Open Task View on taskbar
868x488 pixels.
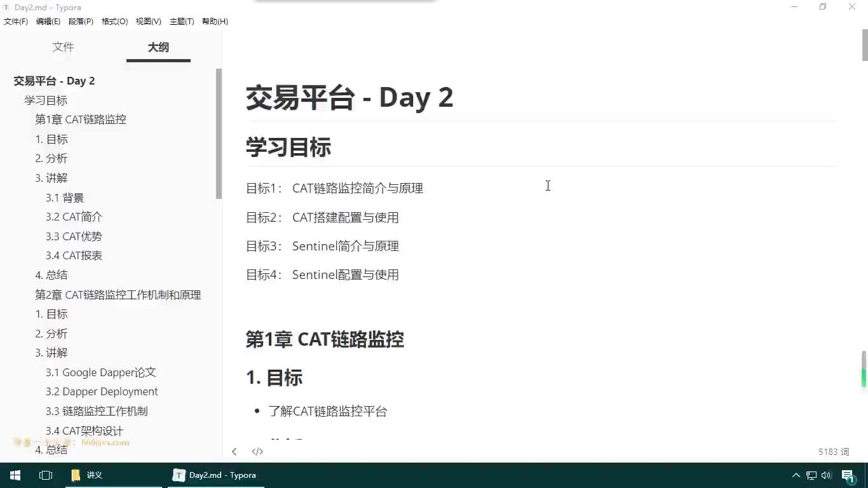tap(46, 475)
